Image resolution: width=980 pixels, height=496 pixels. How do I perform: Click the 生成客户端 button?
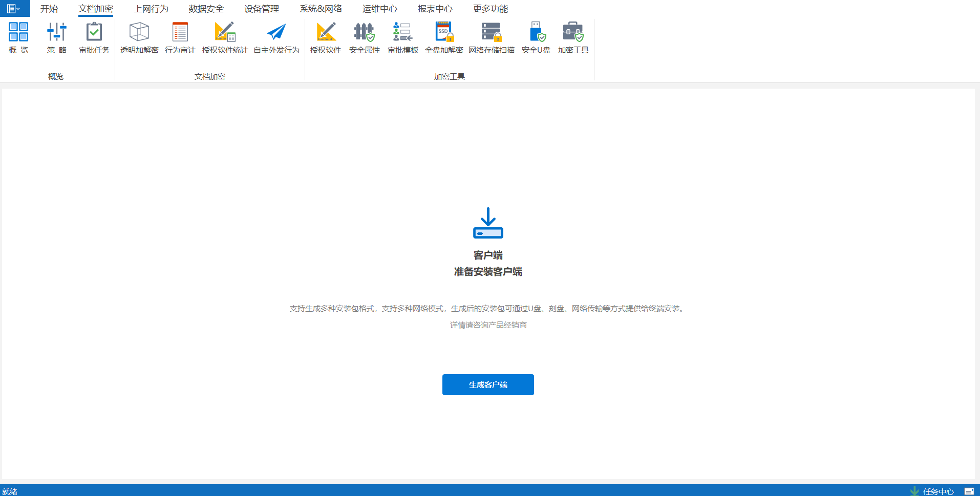[x=488, y=384]
